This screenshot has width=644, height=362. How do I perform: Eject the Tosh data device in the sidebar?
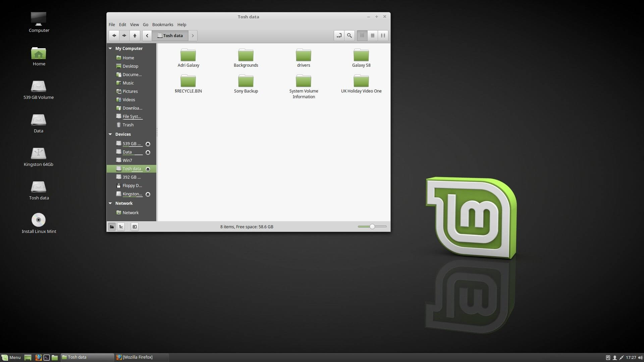click(148, 169)
